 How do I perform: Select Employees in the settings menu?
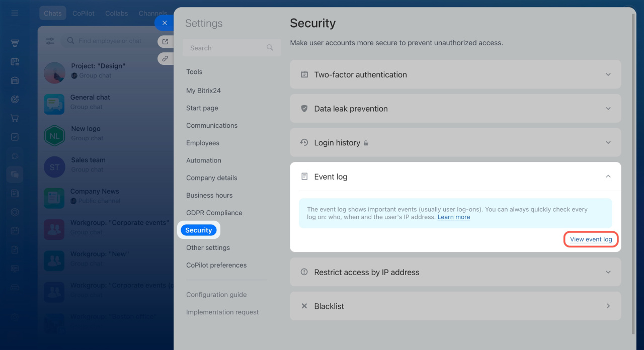pos(203,143)
